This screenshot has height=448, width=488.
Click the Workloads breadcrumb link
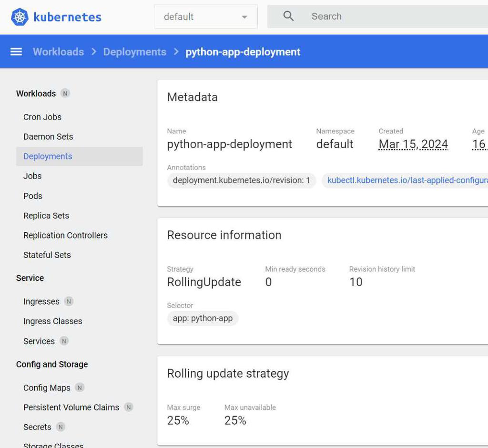click(x=58, y=52)
